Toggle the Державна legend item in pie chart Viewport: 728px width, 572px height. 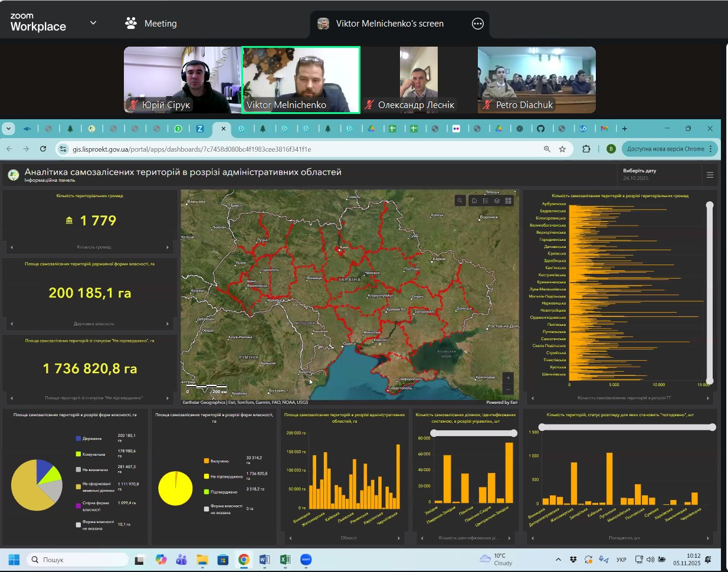point(91,439)
